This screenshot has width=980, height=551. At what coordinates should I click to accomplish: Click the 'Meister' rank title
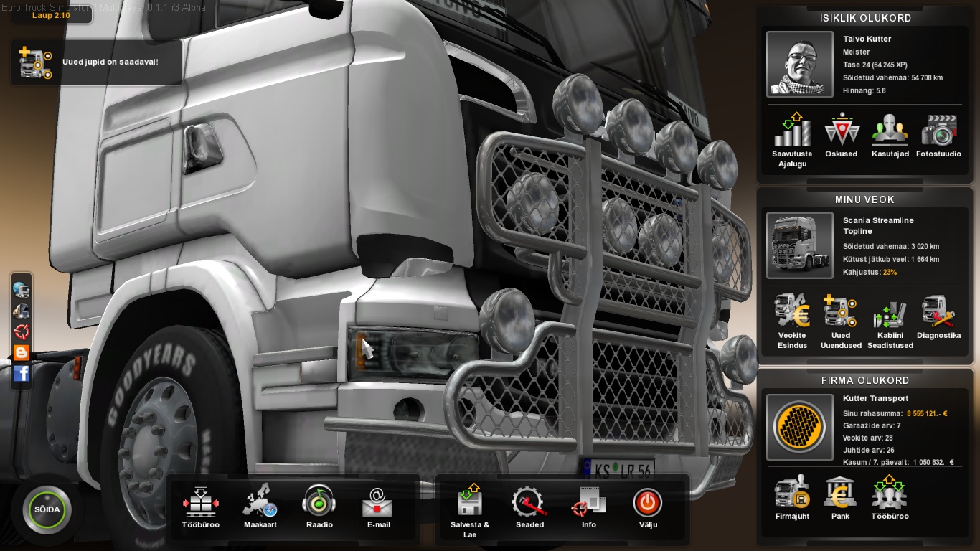point(856,52)
